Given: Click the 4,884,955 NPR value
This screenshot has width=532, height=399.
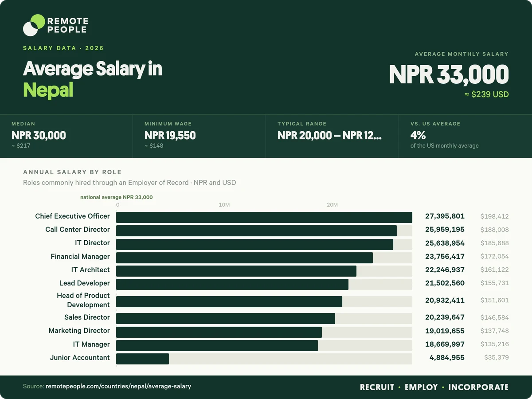Looking at the screenshot, I should [447, 357].
